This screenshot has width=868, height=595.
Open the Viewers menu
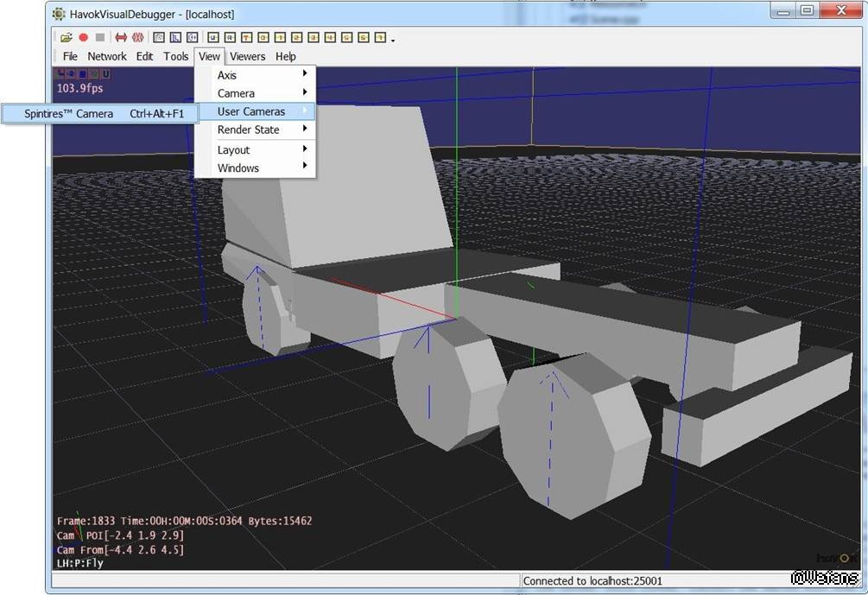coord(247,56)
